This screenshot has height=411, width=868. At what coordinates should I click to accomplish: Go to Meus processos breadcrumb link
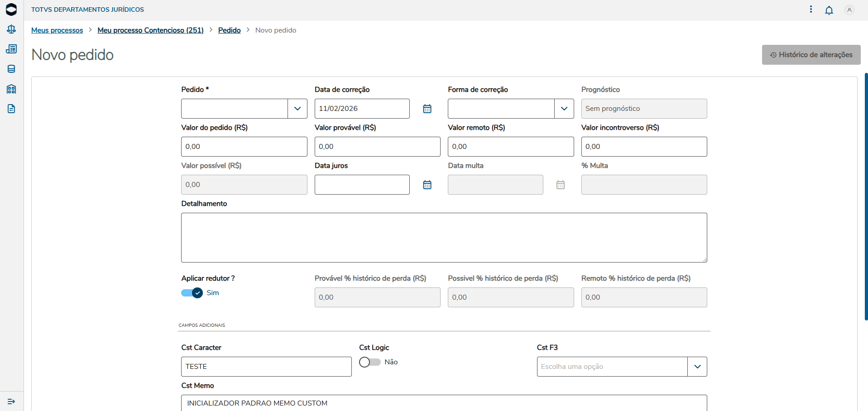tap(57, 30)
